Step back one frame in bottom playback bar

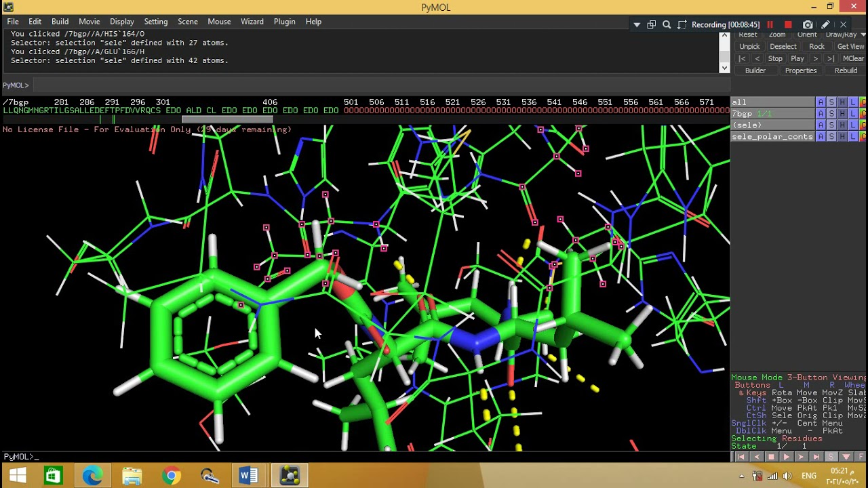[756, 457]
